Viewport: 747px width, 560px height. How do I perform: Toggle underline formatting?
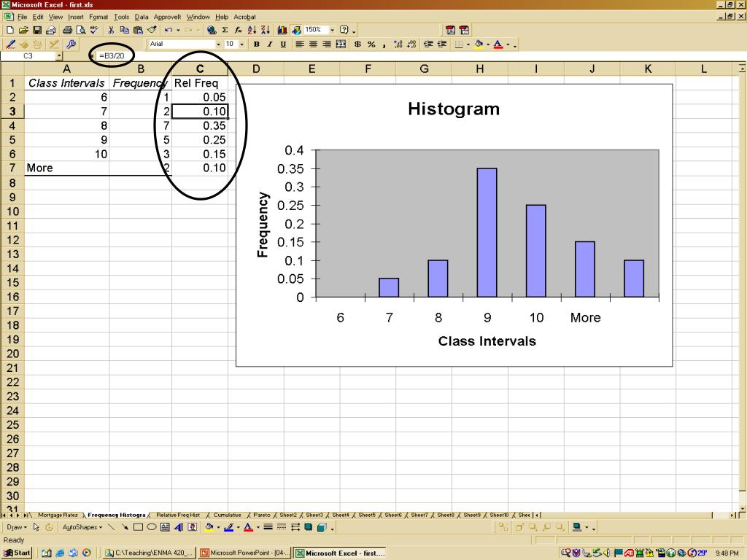pyautogui.click(x=282, y=44)
